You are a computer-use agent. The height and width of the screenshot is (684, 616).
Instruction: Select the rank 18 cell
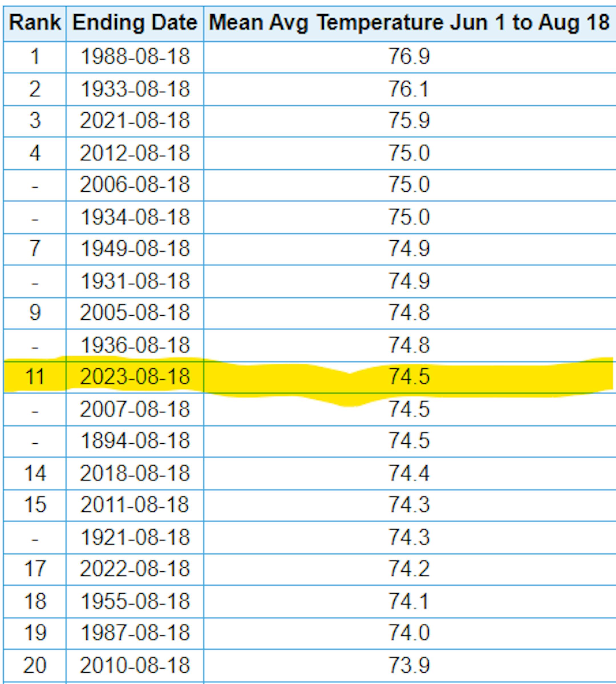[35, 601]
